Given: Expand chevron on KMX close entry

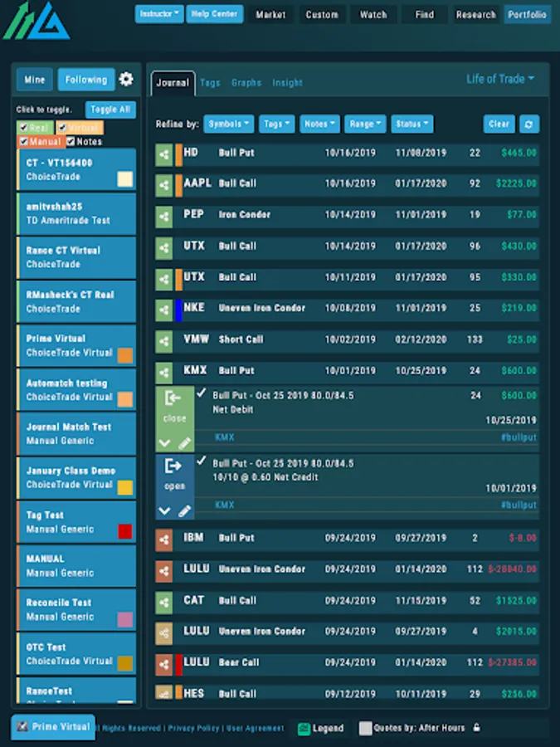Looking at the screenshot, I should tap(165, 443).
